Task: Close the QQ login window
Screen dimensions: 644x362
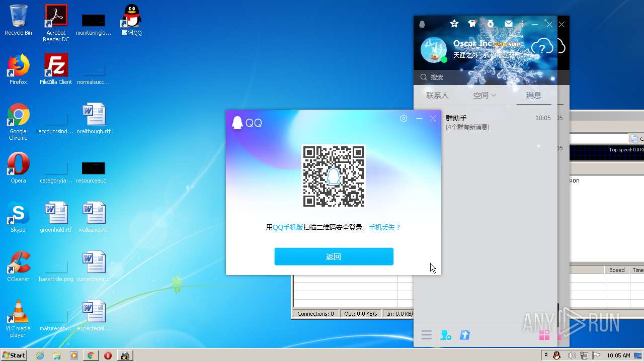Action: (433, 119)
